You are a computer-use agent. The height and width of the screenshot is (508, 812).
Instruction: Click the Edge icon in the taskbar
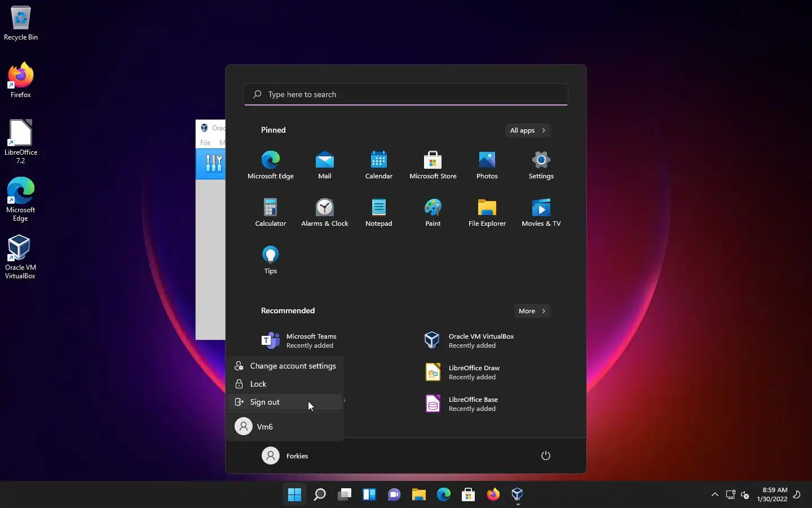(443, 494)
